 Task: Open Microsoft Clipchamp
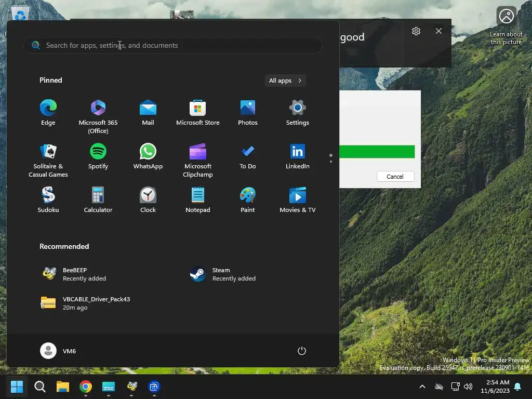(198, 160)
